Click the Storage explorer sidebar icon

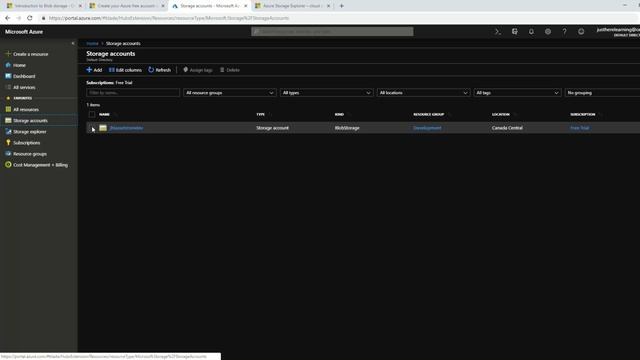click(x=8, y=131)
